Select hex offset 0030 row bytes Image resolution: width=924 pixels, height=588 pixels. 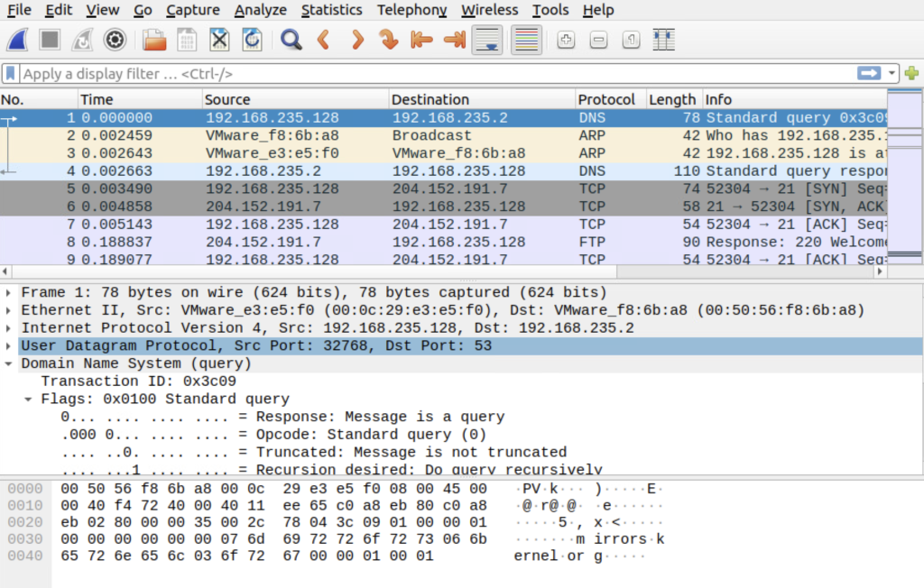[273, 539]
